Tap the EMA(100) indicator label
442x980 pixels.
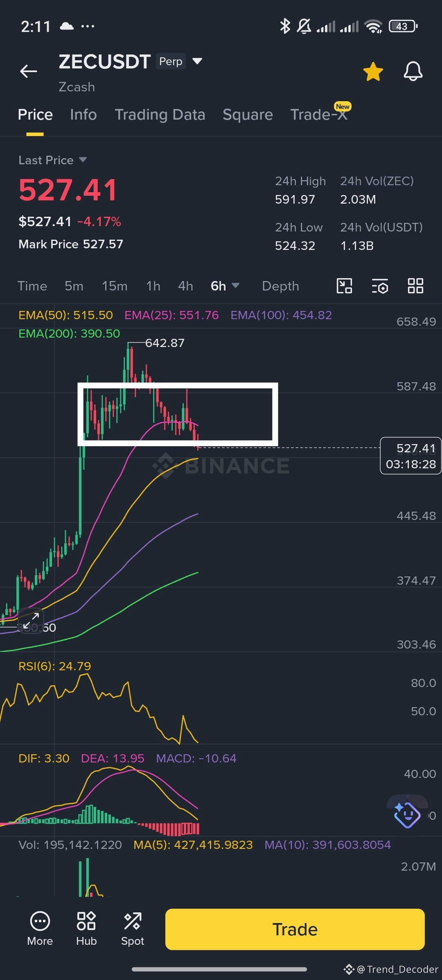click(x=281, y=315)
